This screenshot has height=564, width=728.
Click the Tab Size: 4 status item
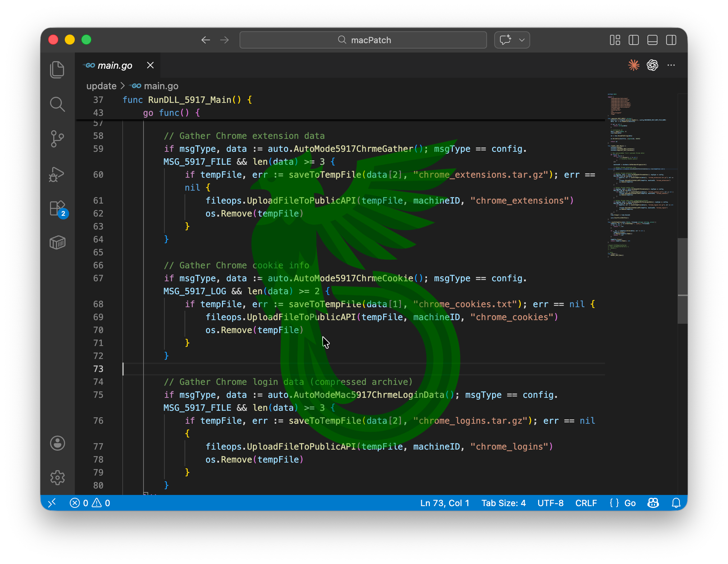504,503
